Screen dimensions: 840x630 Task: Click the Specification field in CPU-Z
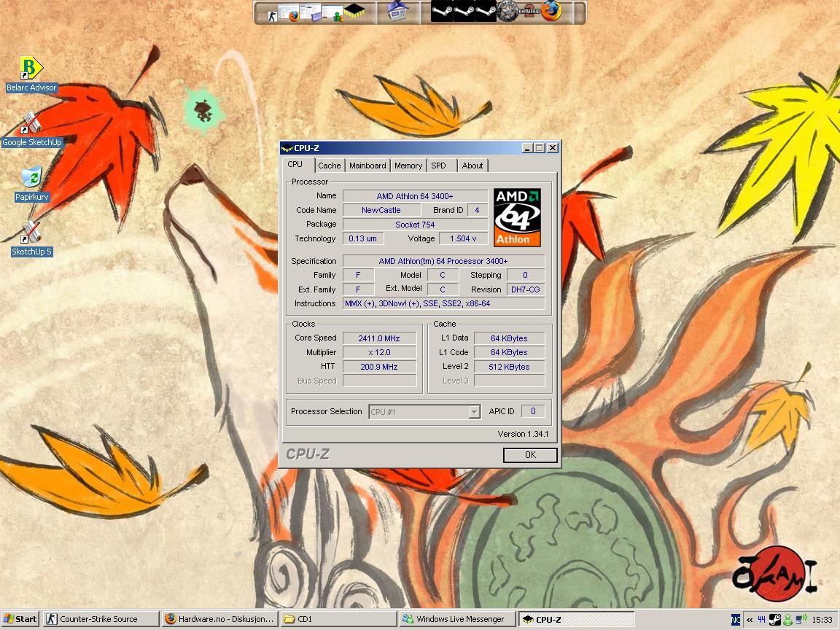click(x=443, y=261)
